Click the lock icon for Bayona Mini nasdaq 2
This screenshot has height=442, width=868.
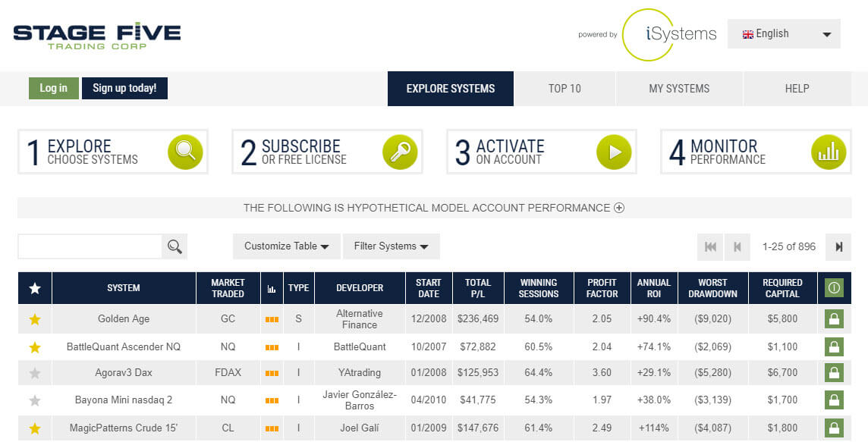[834, 400]
